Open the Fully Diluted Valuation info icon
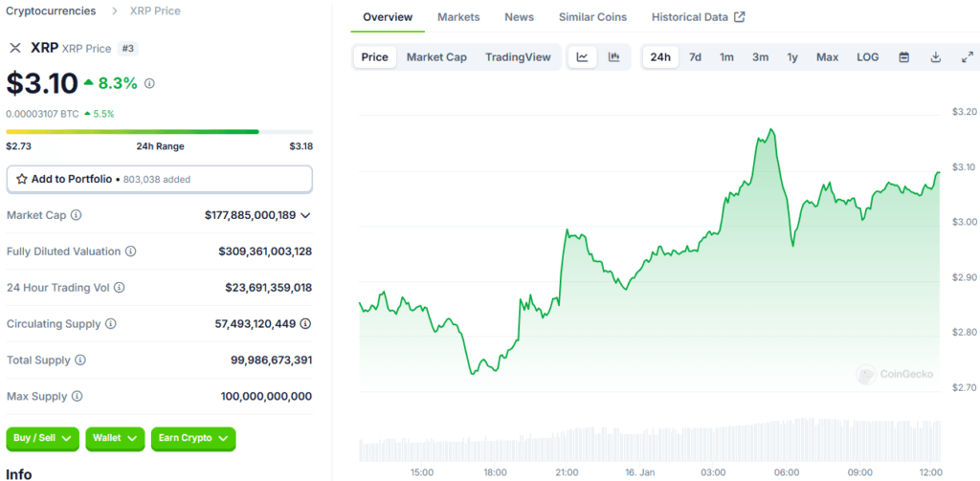The height and width of the screenshot is (481, 980). pyautogui.click(x=130, y=251)
